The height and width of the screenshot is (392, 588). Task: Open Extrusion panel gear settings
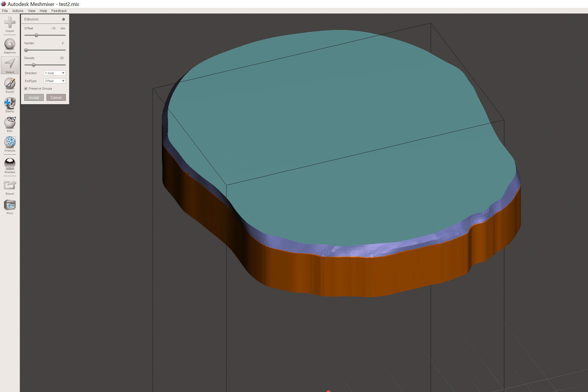[x=64, y=19]
